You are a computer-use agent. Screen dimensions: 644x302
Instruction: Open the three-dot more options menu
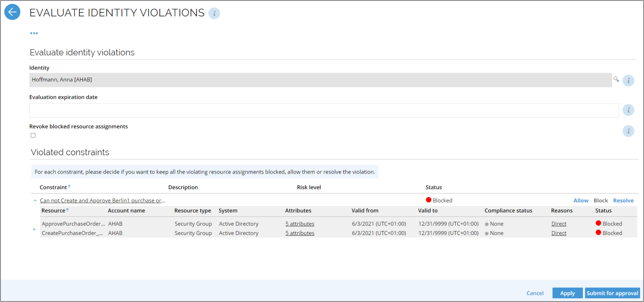[x=34, y=33]
